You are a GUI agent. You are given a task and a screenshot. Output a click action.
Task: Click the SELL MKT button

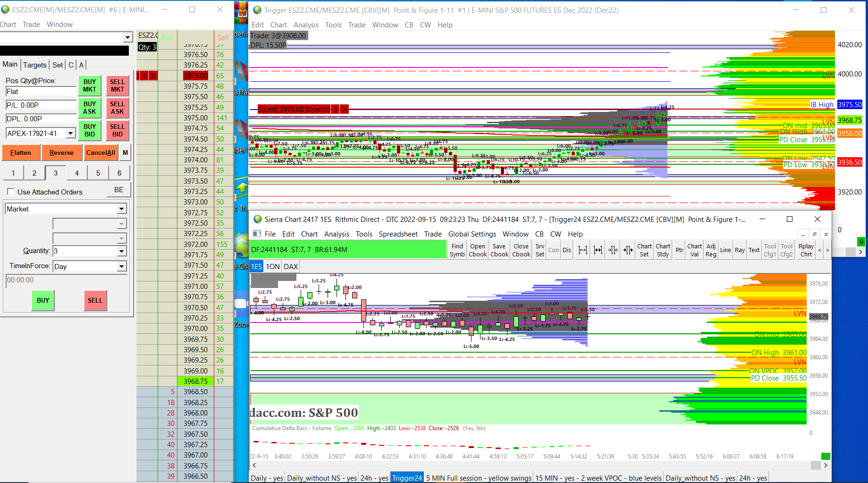pos(118,85)
